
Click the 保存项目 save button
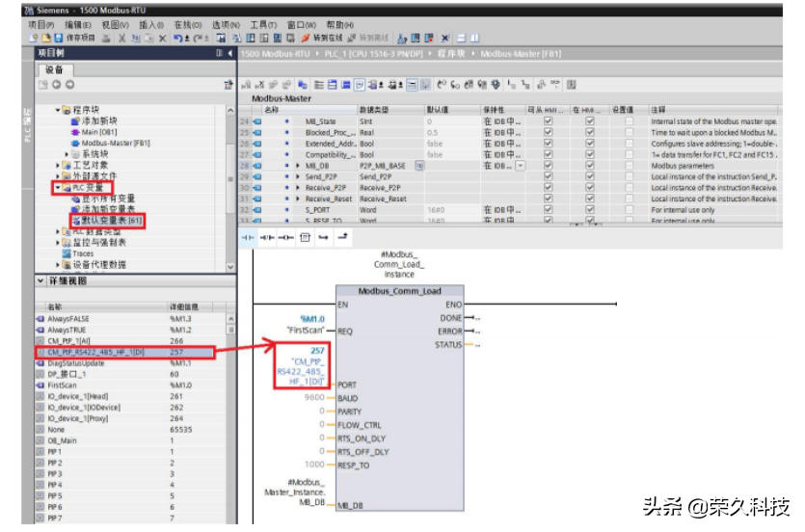coord(74,38)
